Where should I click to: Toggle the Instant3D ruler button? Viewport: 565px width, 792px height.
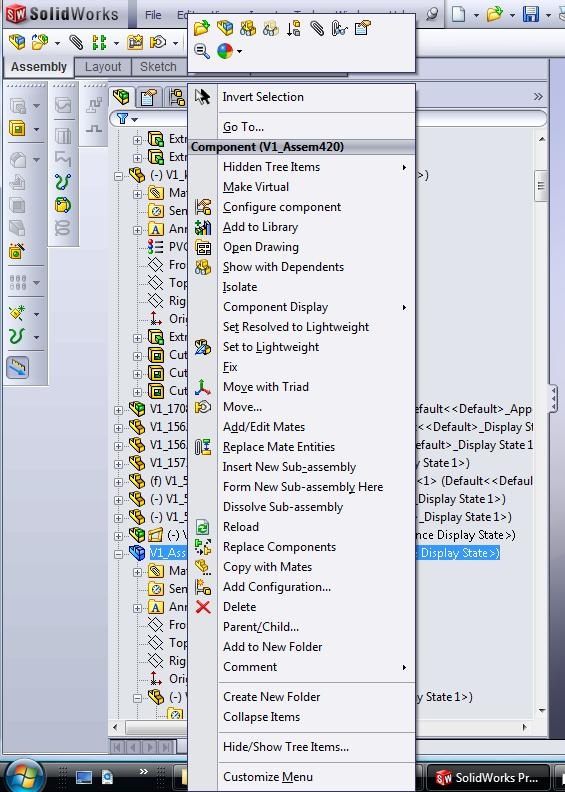tap(18, 367)
